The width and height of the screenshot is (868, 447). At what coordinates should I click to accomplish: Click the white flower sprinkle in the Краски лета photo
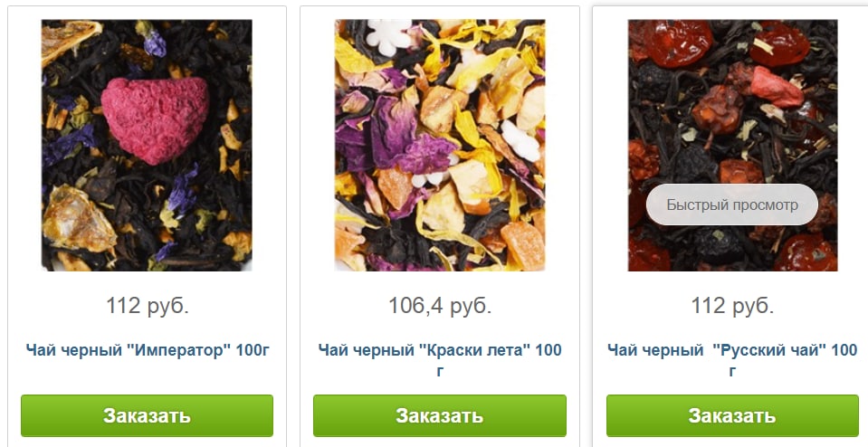tap(389, 34)
